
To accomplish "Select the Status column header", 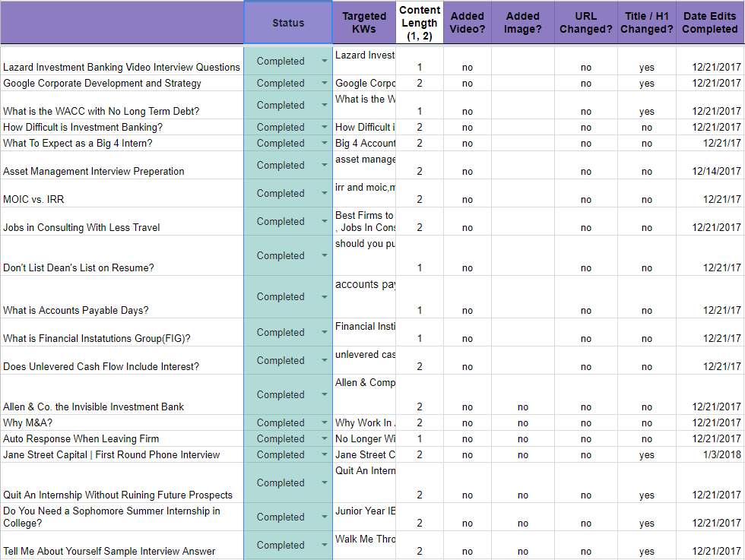I will point(287,23).
